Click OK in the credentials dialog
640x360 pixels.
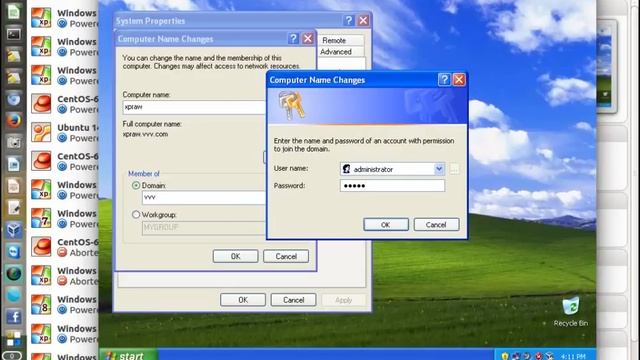click(x=386, y=224)
